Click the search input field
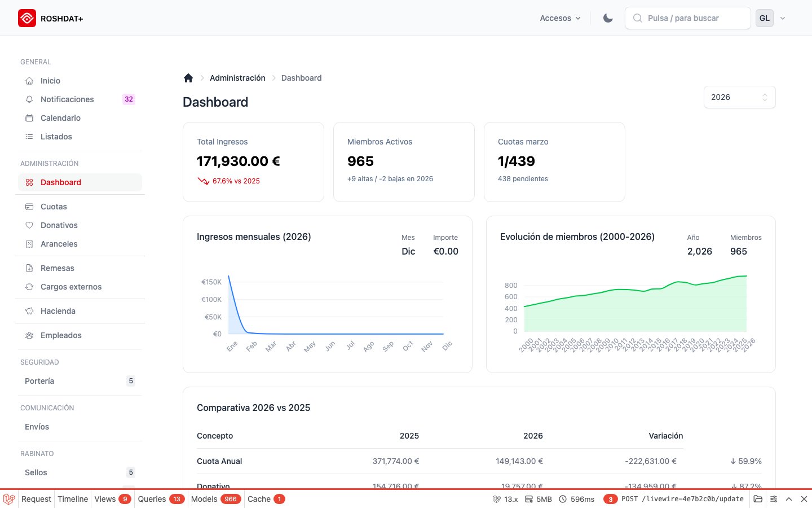 click(x=688, y=18)
